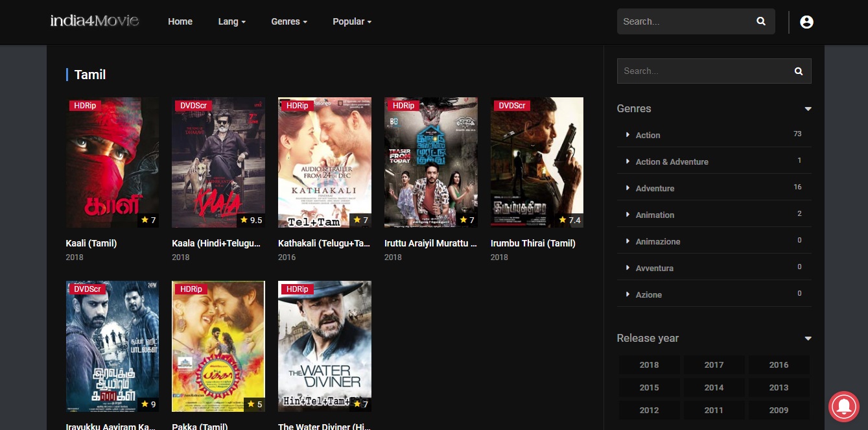
Task: Click the user account profile icon
Action: pos(806,22)
